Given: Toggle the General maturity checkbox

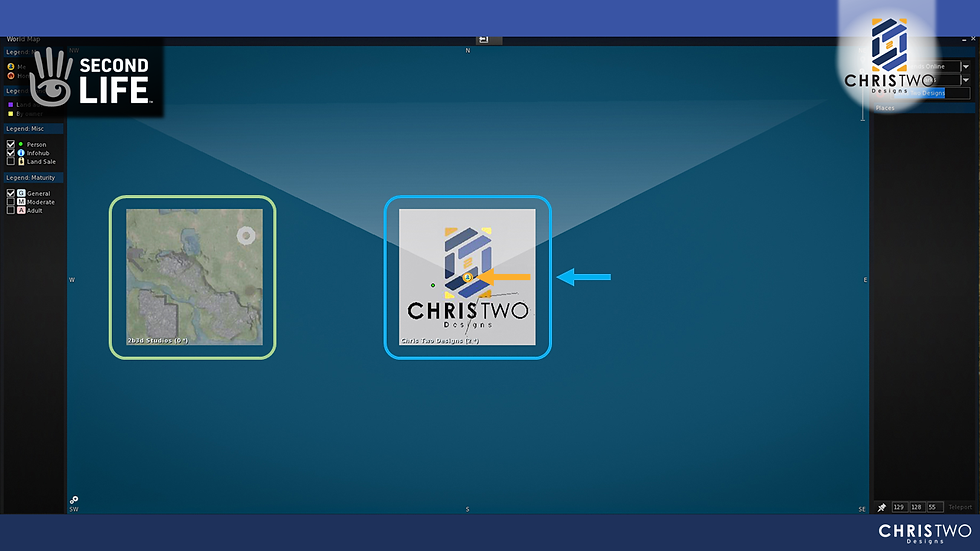Looking at the screenshot, I should pos(11,193).
